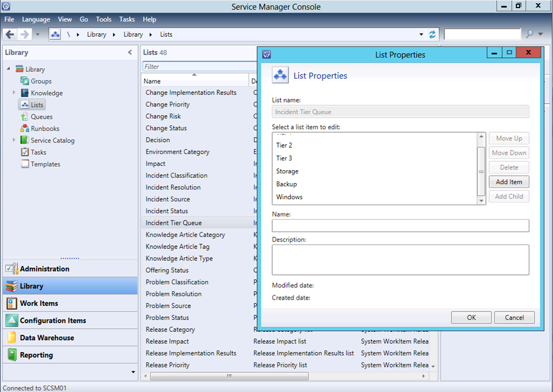Image resolution: width=553 pixels, height=392 pixels.
Task: Click the Service Catalog icon
Action: coord(25,140)
